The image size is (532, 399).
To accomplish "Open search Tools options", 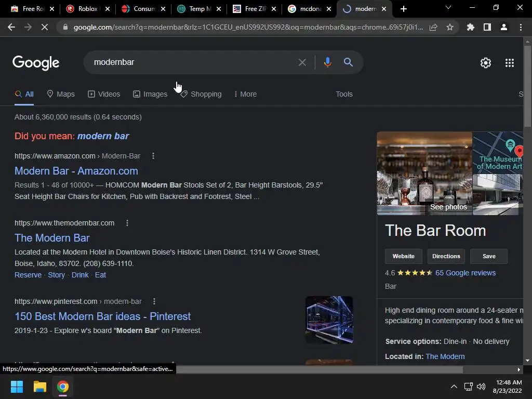I will point(344,94).
